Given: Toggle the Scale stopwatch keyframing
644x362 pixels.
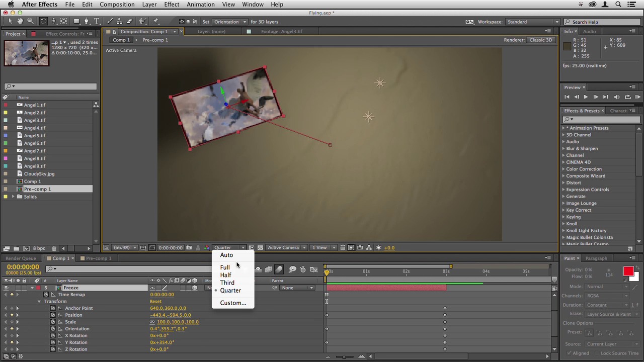Looking at the screenshot, I should point(53,322).
